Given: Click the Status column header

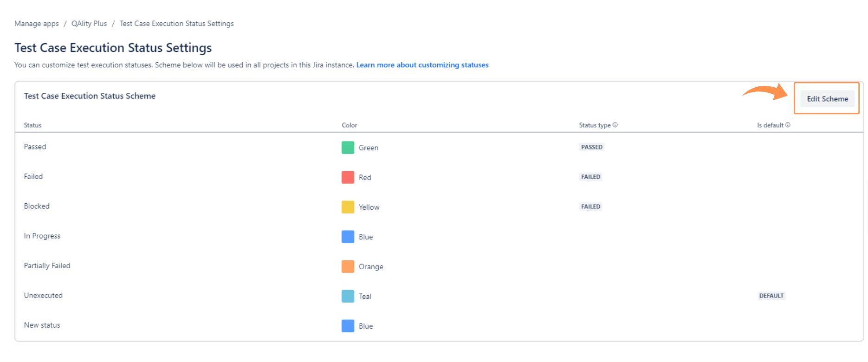Looking at the screenshot, I should 32,125.
